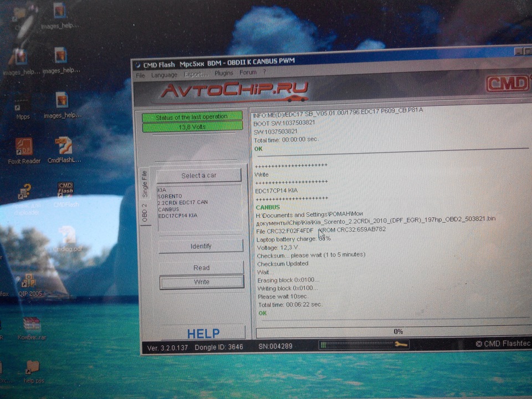Click the EDC17CP14 KIA log line
Screen dimensions: 532x399
[x=276, y=191]
